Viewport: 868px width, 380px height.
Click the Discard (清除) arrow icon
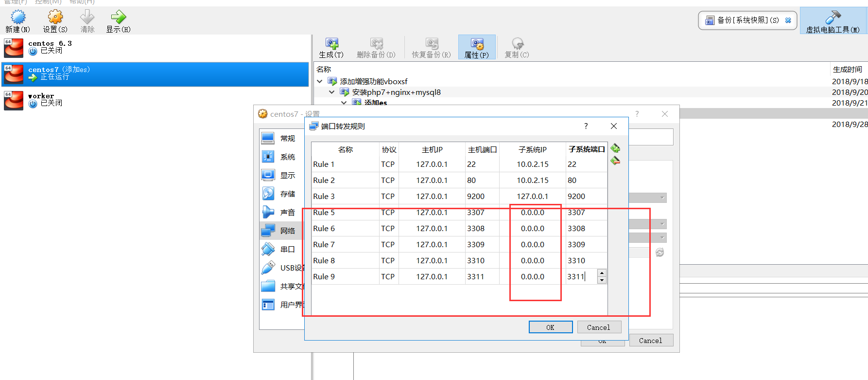[87, 18]
